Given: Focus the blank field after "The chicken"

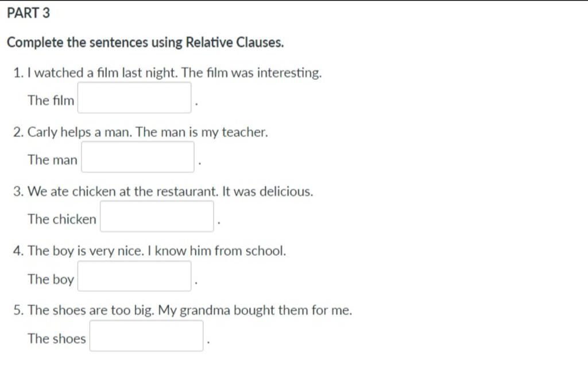Looking at the screenshot, I should click(x=157, y=216).
